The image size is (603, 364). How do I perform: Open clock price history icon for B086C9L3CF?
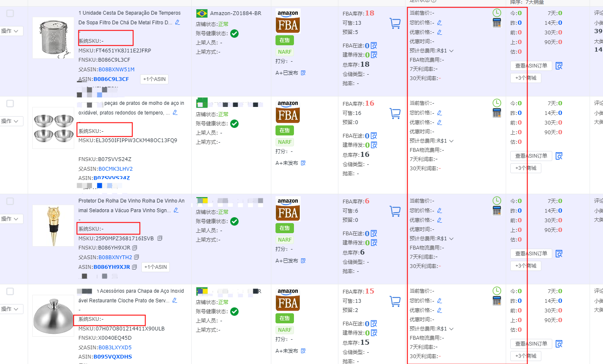tap(497, 13)
